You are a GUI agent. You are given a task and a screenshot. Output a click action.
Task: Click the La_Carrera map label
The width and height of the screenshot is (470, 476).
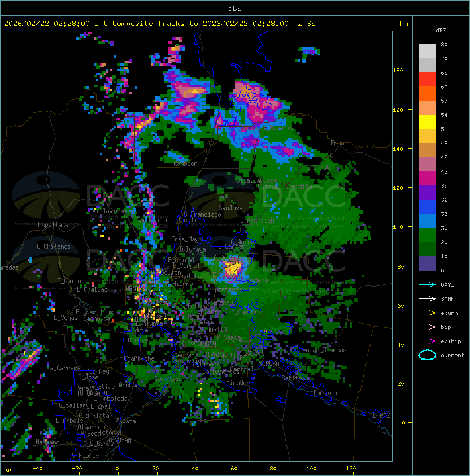64,368
